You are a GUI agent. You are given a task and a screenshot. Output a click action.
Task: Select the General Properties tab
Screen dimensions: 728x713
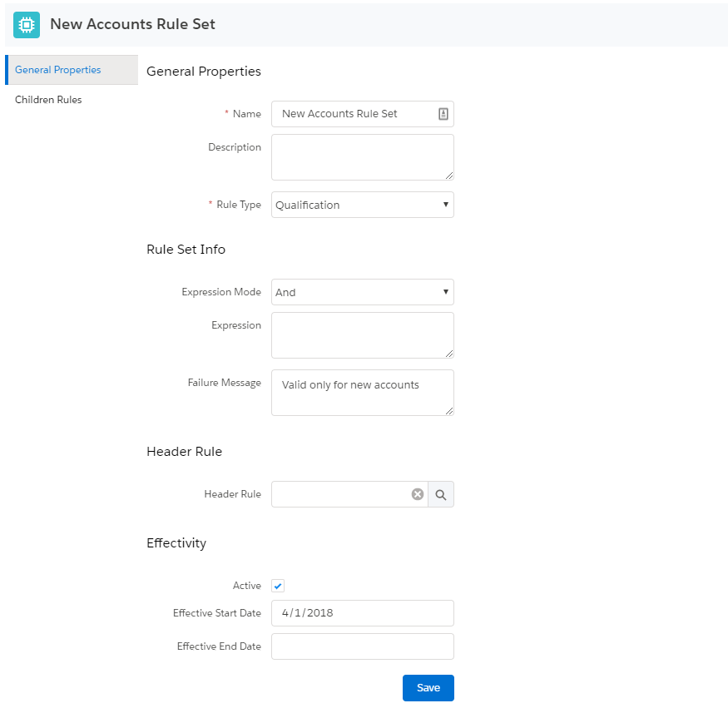(x=72, y=70)
